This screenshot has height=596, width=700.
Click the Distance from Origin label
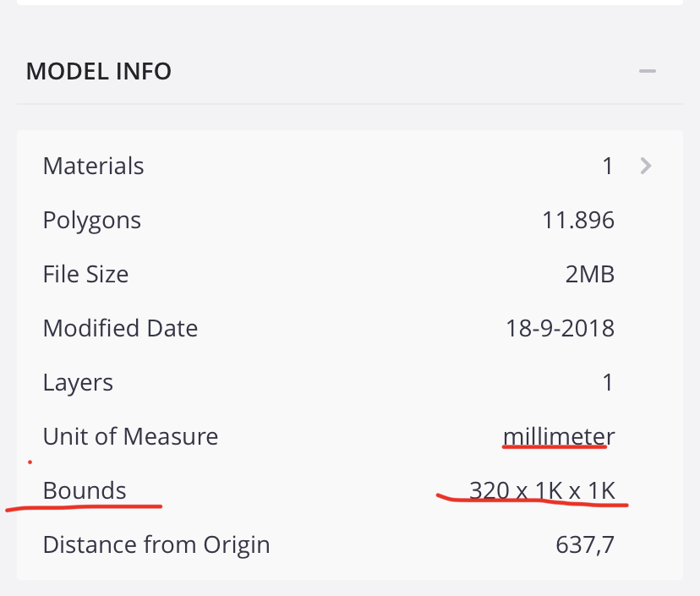tap(156, 544)
